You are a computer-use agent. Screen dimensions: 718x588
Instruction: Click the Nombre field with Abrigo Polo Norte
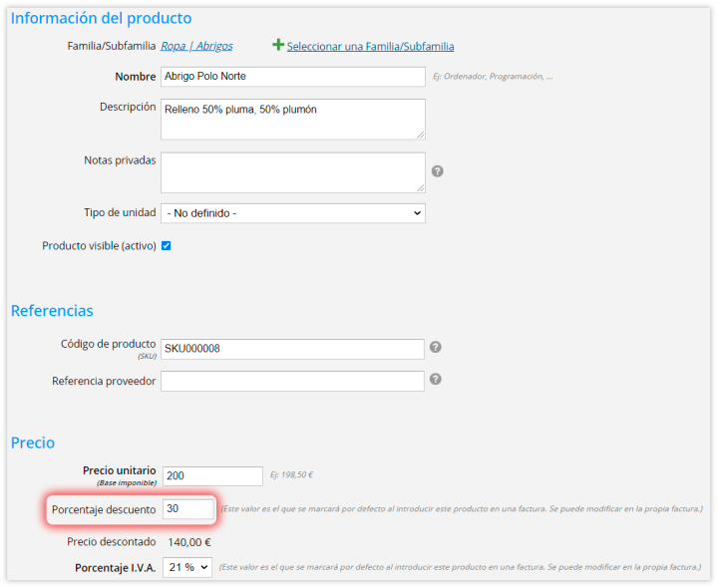pos(293,77)
